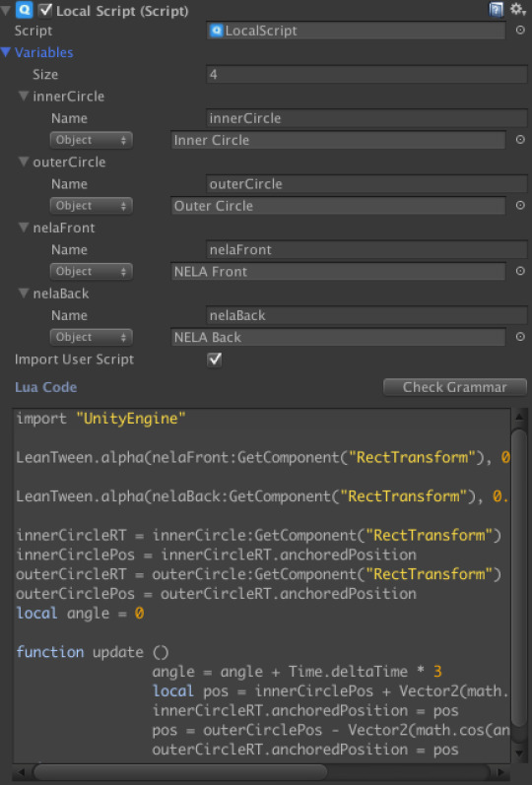This screenshot has height=785, width=532.
Task: Click the object picker circle for Script
Action: pos(520,31)
